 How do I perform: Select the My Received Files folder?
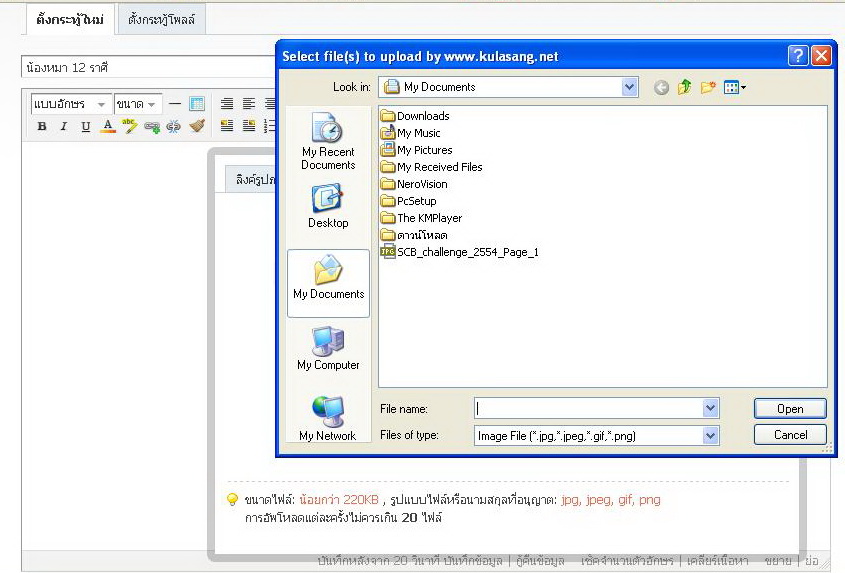point(432,167)
